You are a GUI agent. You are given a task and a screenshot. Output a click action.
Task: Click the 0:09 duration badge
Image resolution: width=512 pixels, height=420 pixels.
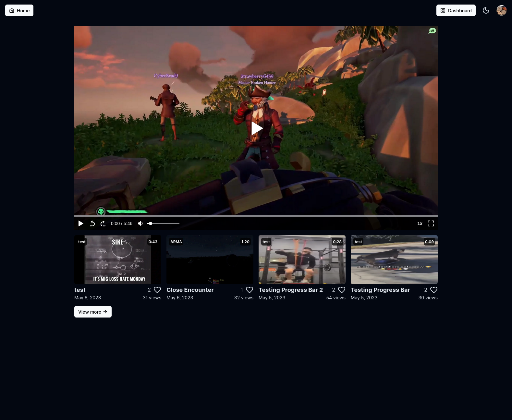pyautogui.click(x=429, y=242)
